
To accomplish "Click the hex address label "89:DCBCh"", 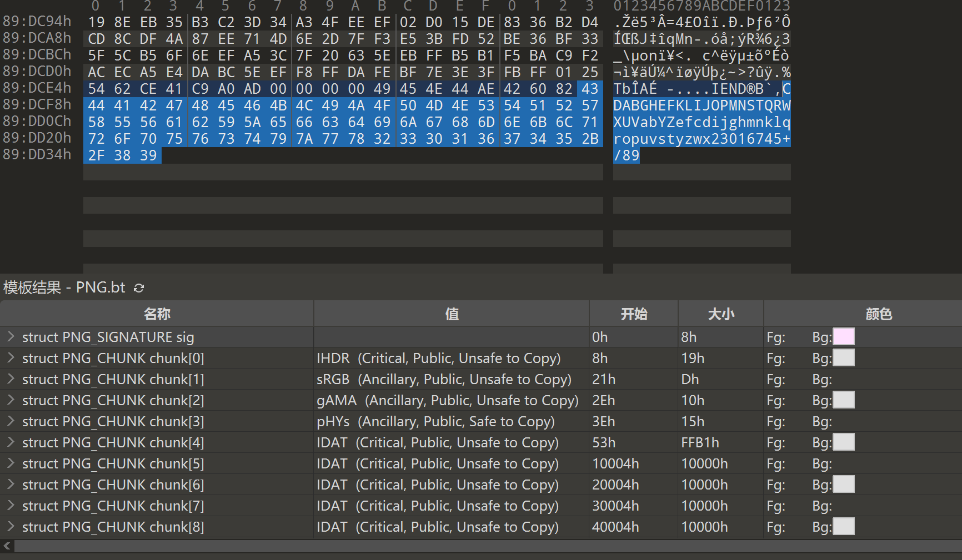I will pos(37,55).
